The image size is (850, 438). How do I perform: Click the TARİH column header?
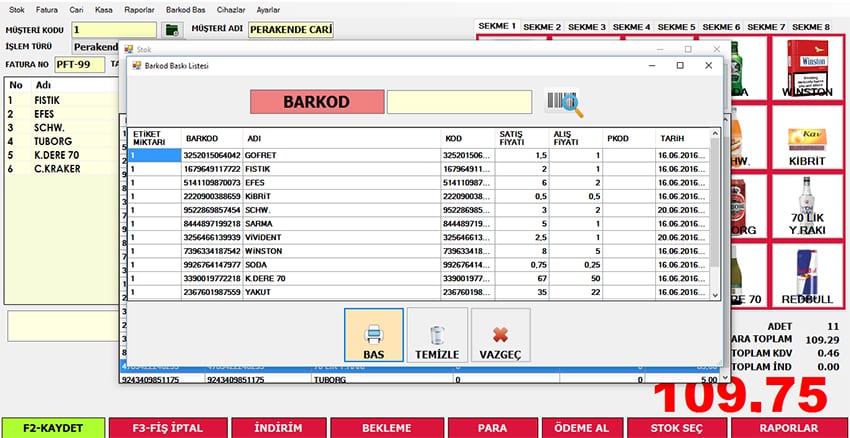pyautogui.click(x=682, y=138)
